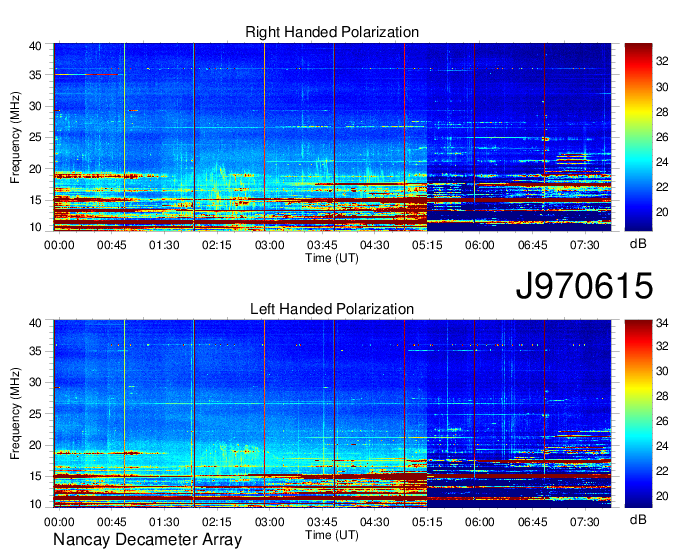Click "26" on the Right Handed color bar scale

(662, 137)
